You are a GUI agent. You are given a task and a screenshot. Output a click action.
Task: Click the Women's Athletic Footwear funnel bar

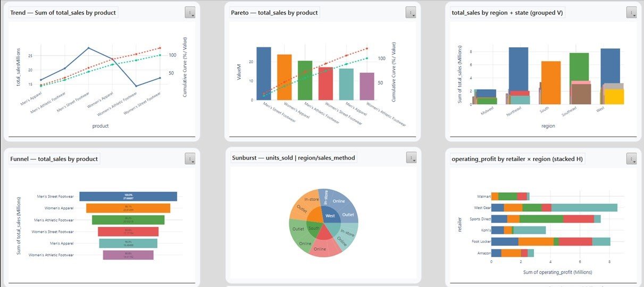(128, 255)
